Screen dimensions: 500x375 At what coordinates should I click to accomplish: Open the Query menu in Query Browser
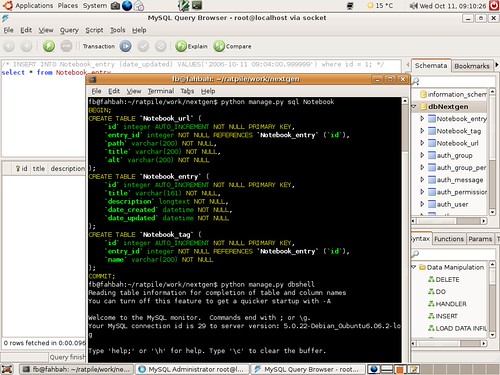click(69, 30)
